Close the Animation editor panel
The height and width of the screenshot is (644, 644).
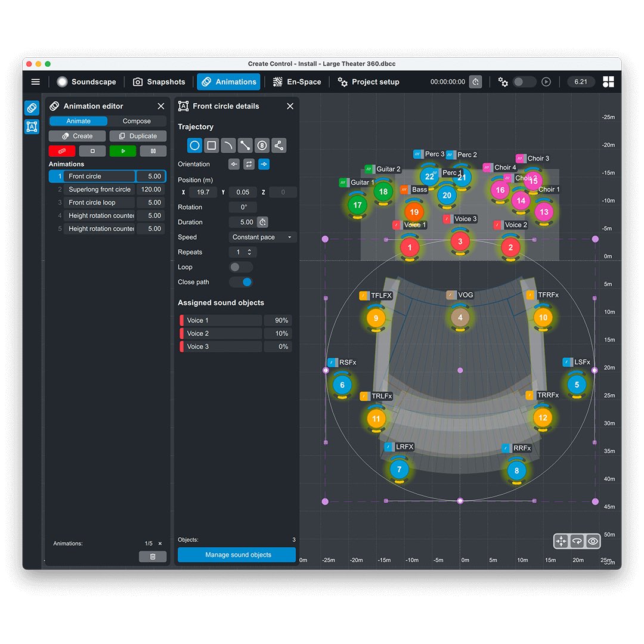[161, 106]
